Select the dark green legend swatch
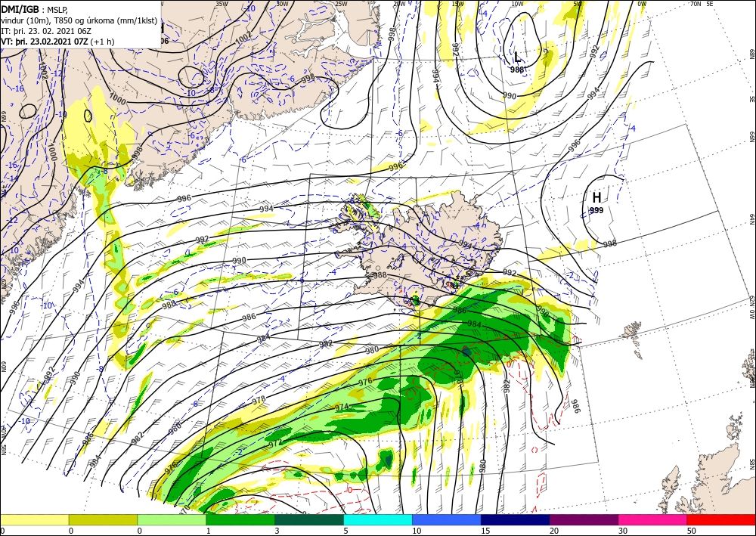Screen dimensions: 756x536 click(309, 519)
